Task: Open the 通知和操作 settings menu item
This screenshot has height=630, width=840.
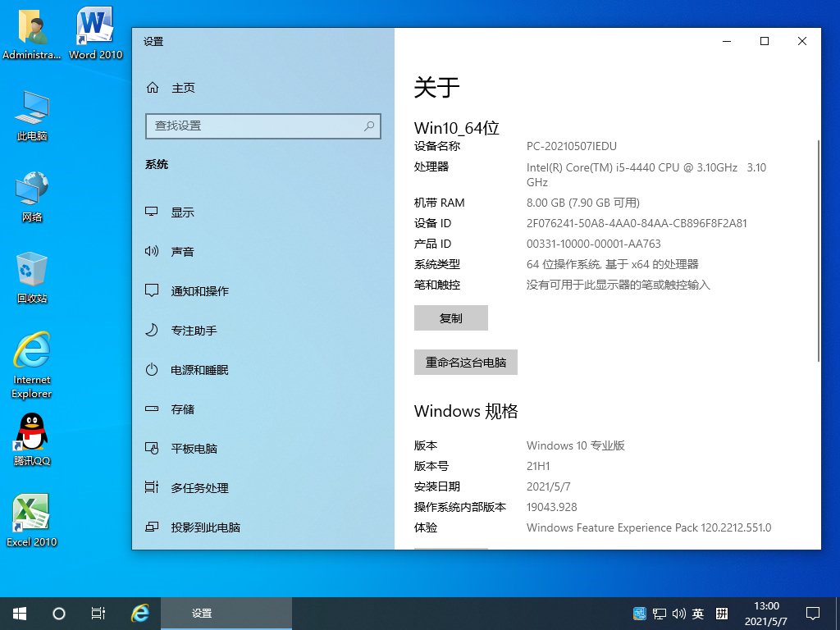Action: tap(262, 291)
